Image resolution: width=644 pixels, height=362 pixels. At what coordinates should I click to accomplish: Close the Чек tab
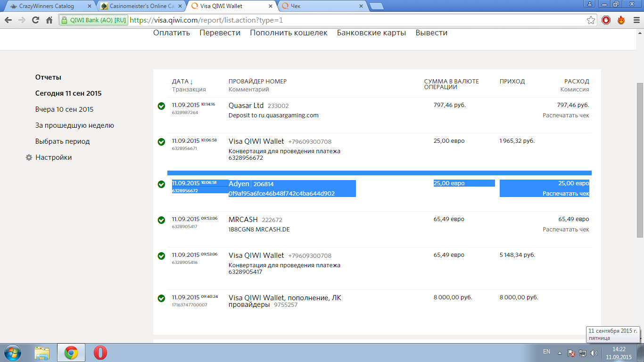pos(361,6)
